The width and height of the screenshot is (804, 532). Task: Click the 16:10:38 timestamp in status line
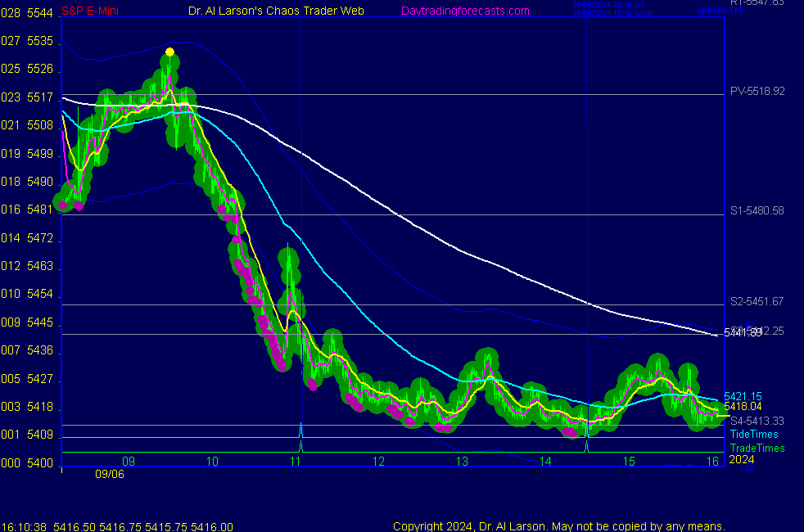24,527
